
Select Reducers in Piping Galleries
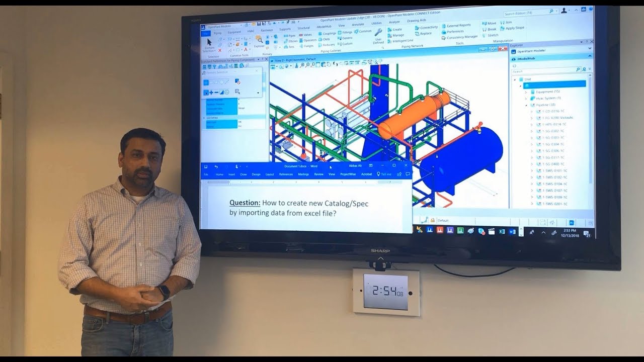click(327, 45)
